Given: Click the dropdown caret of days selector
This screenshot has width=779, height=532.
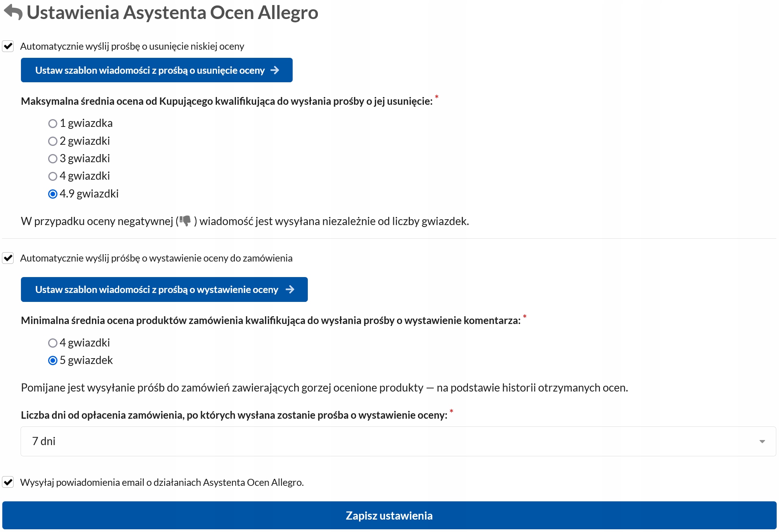Looking at the screenshot, I should [762, 442].
